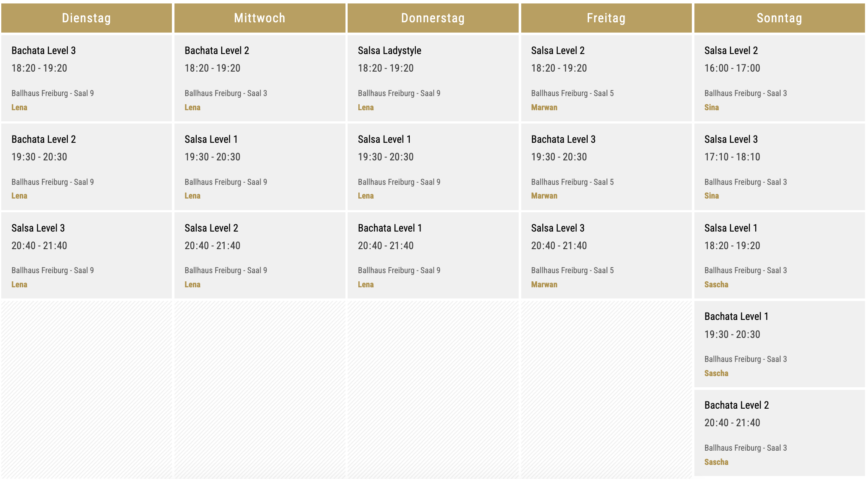
Task: Click the Sonntag column header
Action: (x=779, y=18)
